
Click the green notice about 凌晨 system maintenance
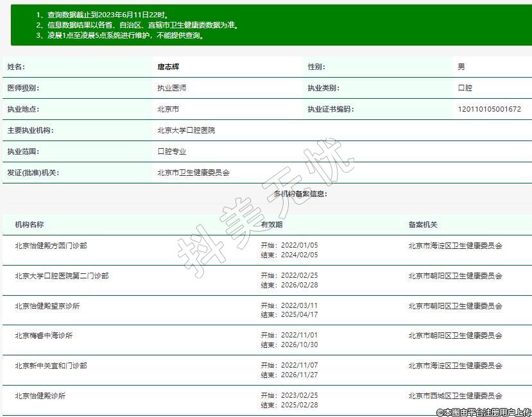121,36
